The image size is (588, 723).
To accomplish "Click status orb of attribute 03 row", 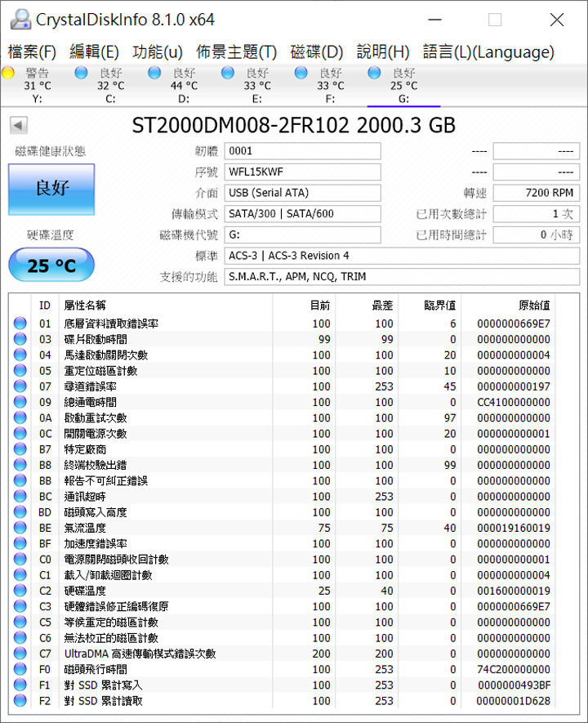I will pyautogui.click(x=20, y=339).
